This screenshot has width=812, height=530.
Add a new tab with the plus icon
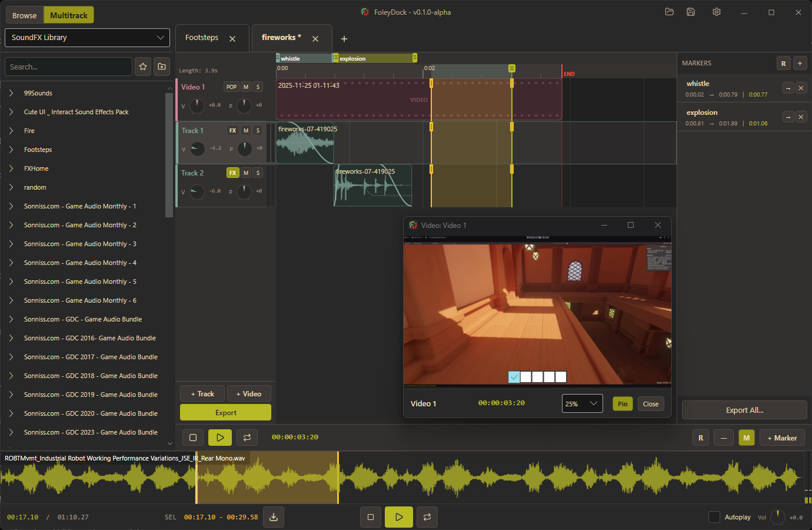pos(344,39)
